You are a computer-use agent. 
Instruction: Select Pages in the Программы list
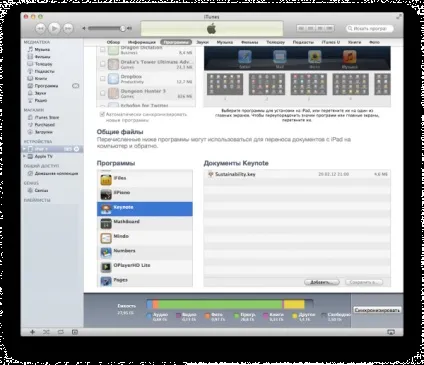pos(145,281)
